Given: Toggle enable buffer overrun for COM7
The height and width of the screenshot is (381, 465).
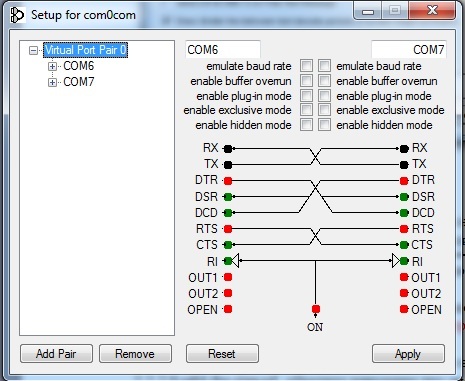Looking at the screenshot, I should (324, 81).
